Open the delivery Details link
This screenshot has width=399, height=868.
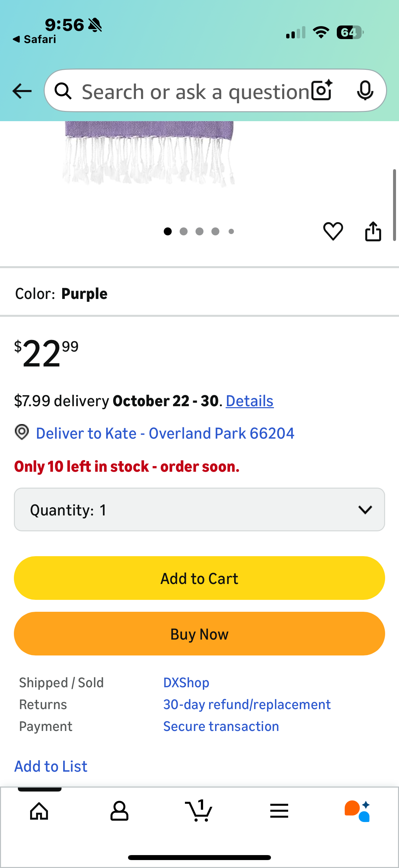pyautogui.click(x=249, y=401)
